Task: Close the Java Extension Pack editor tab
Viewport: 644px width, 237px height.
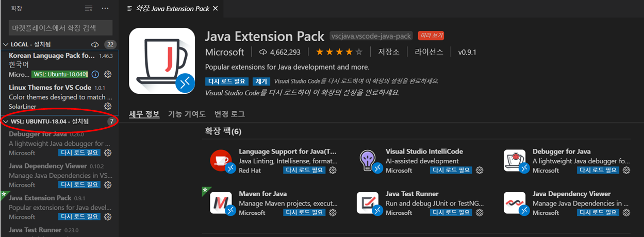Action: [215, 9]
